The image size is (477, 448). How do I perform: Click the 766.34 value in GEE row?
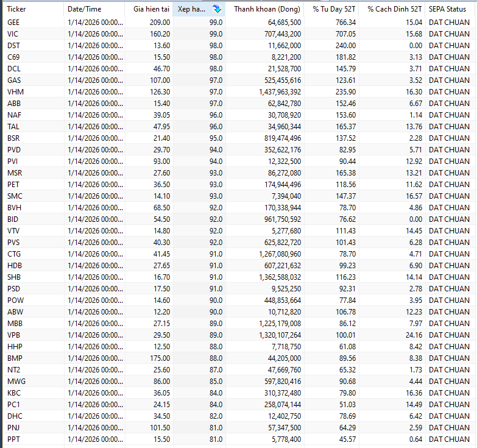(345, 22)
